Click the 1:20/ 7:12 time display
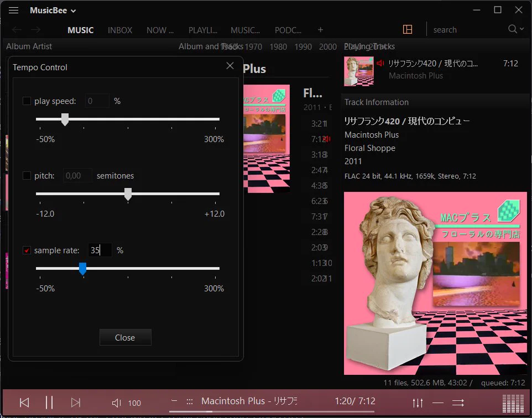 click(x=355, y=401)
